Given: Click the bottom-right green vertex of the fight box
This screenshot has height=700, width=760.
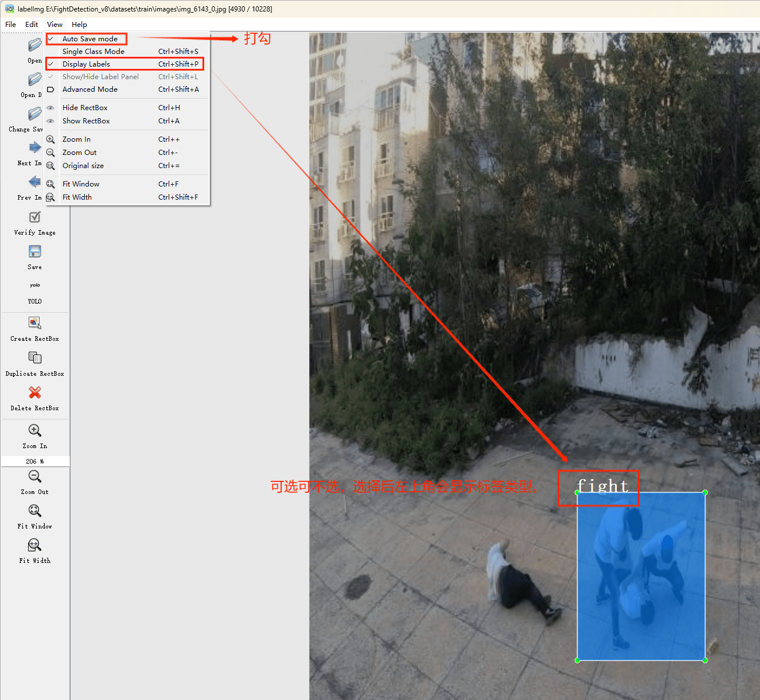Looking at the screenshot, I should pos(705,660).
